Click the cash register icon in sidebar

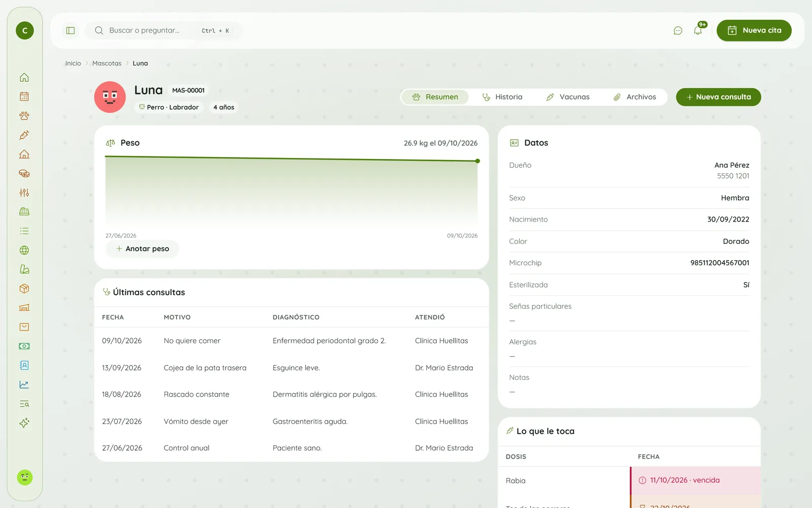[x=24, y=212]
